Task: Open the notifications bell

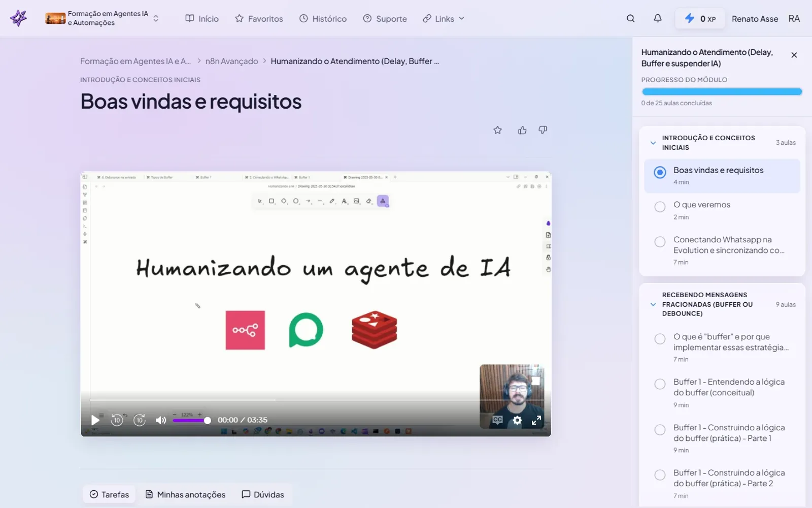Action: (x=657, y=18)
